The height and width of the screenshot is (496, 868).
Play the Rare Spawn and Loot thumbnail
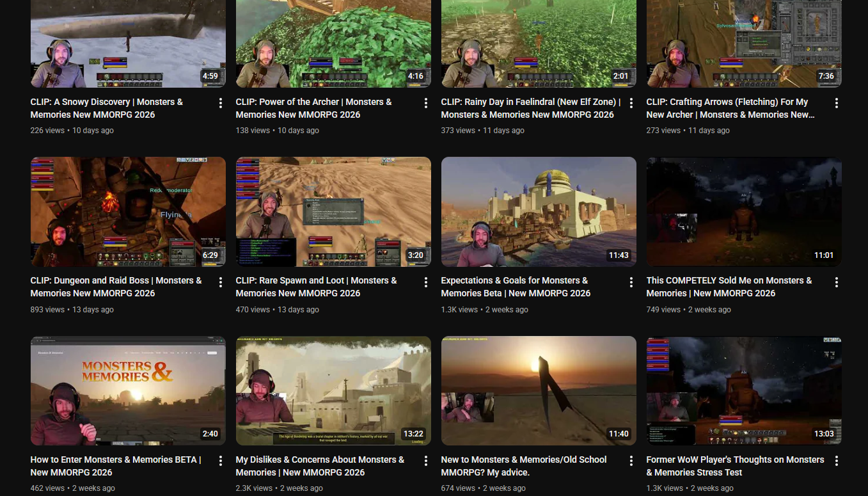[x=333, y=212]
